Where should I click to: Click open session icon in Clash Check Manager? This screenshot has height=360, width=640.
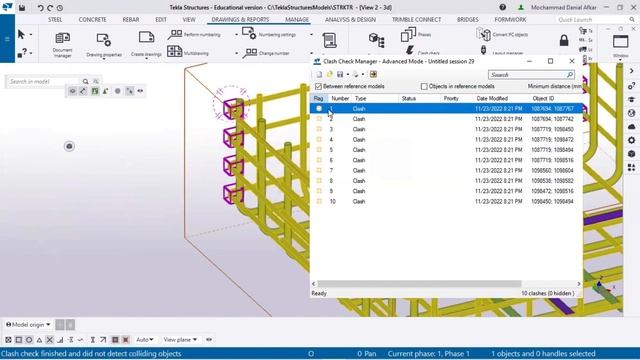pos(329,74)
